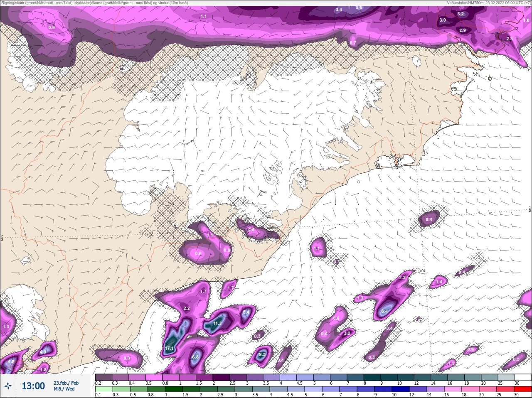Click the 'Rigning/skúrir' map title header
Screen dimensions: 532x398
[x=94, y=2]
